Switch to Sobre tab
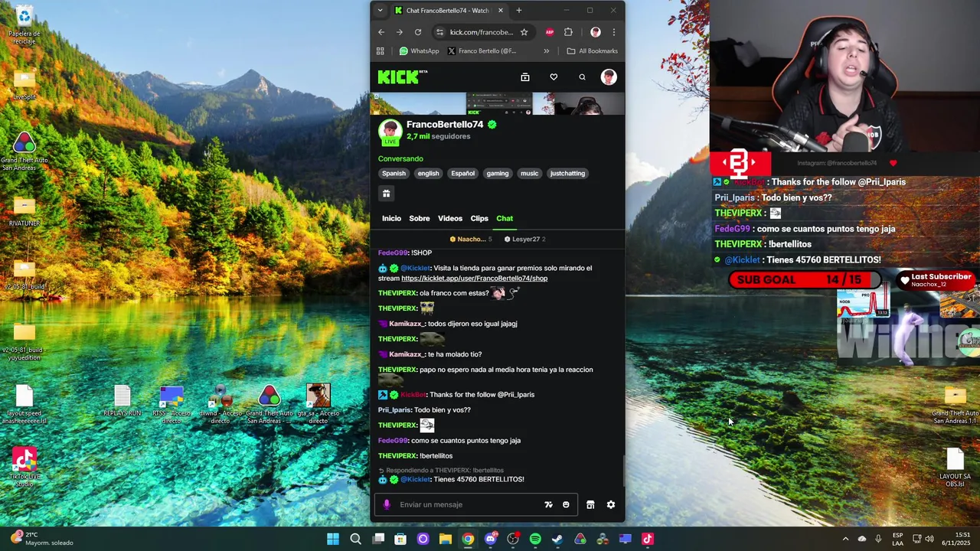The image size is (980, 551). tap(420, 218)
